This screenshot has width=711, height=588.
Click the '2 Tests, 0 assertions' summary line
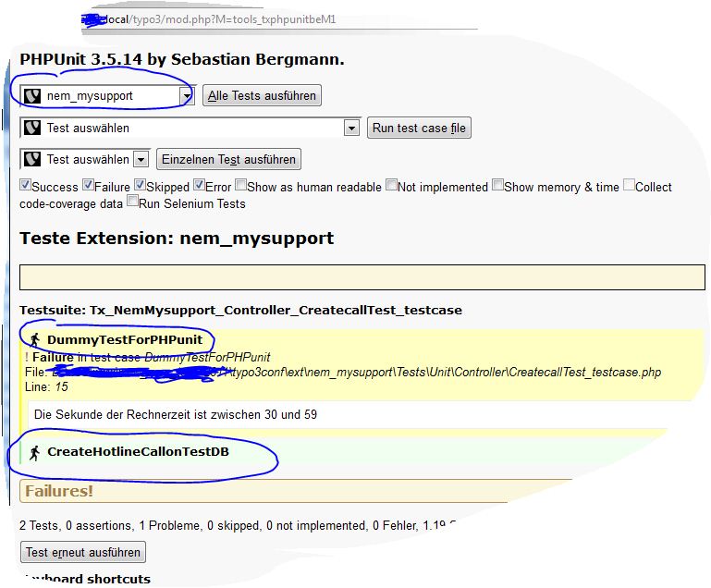(x=238, y=525)
